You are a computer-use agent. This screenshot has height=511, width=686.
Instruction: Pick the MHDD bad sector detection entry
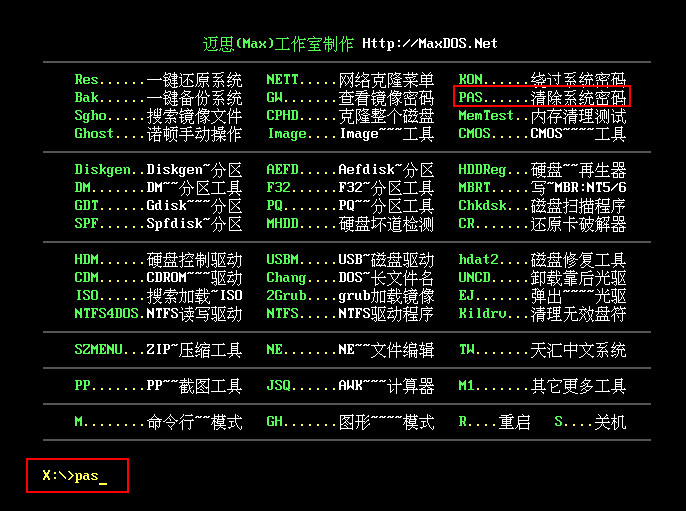[x=350, y=224]
